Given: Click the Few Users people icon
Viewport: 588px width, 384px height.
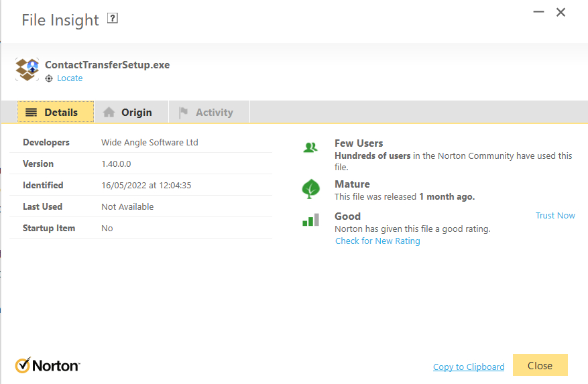Looking at the screenshot, I should 310,147.
